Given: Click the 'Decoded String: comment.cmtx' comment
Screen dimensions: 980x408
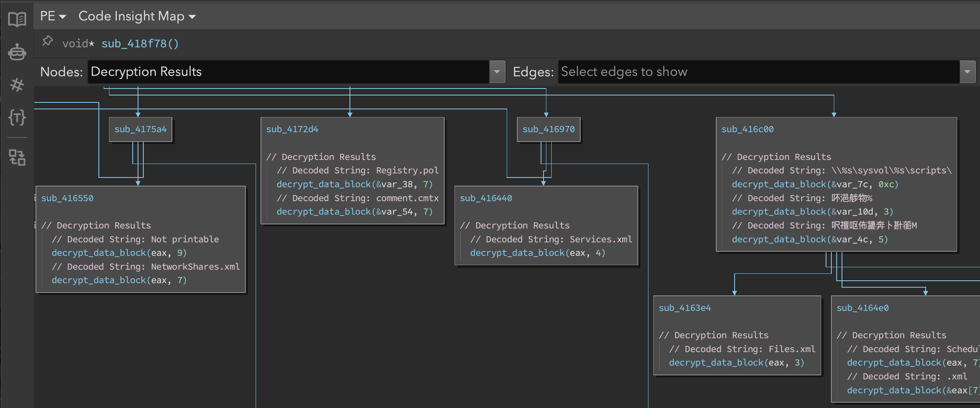Looking at the screenshot, I should 358,198.
